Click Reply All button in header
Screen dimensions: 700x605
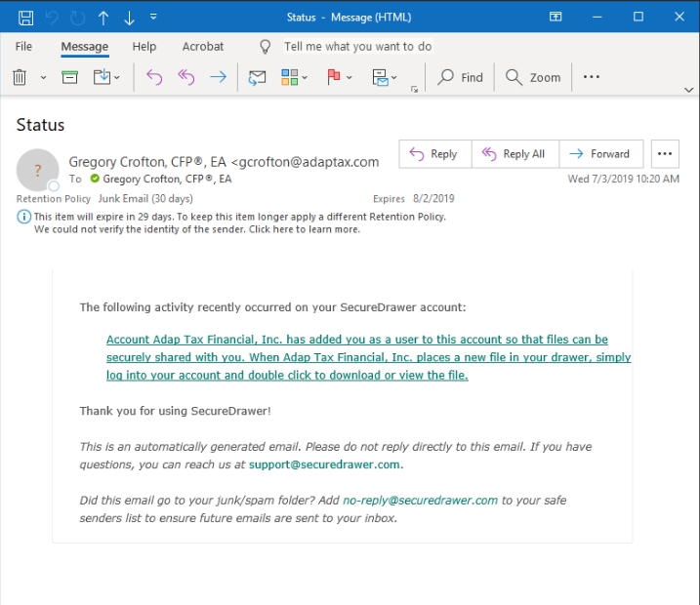(515, 154)
